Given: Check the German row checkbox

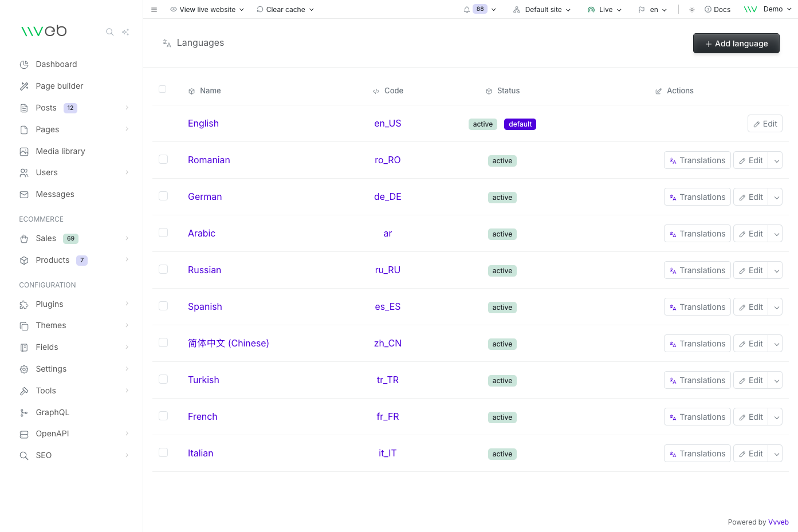Looking at the screenshot, I should (x=163, y=196).
